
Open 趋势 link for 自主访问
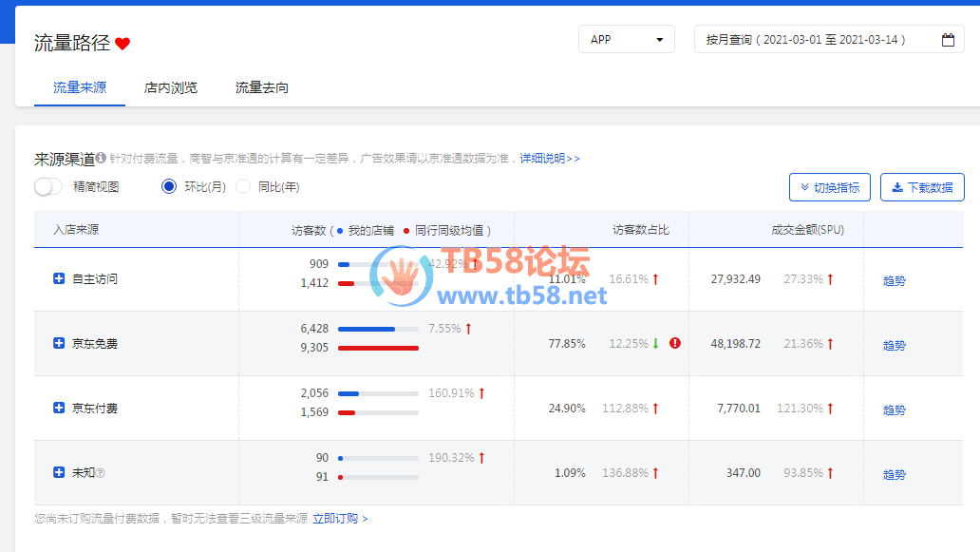pos(894,280)
